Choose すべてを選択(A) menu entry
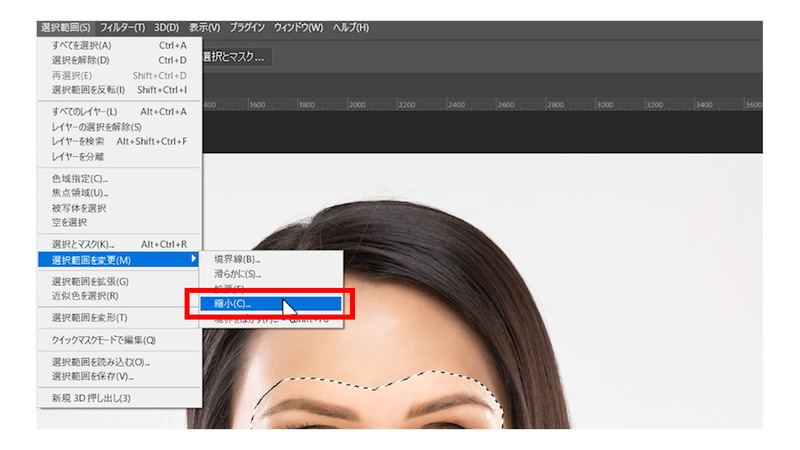 [119, 45]
